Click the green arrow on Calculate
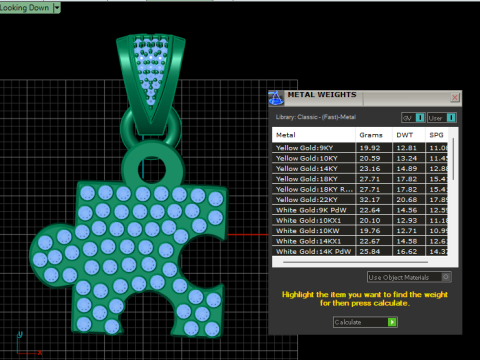 click(x=392, y=322)
